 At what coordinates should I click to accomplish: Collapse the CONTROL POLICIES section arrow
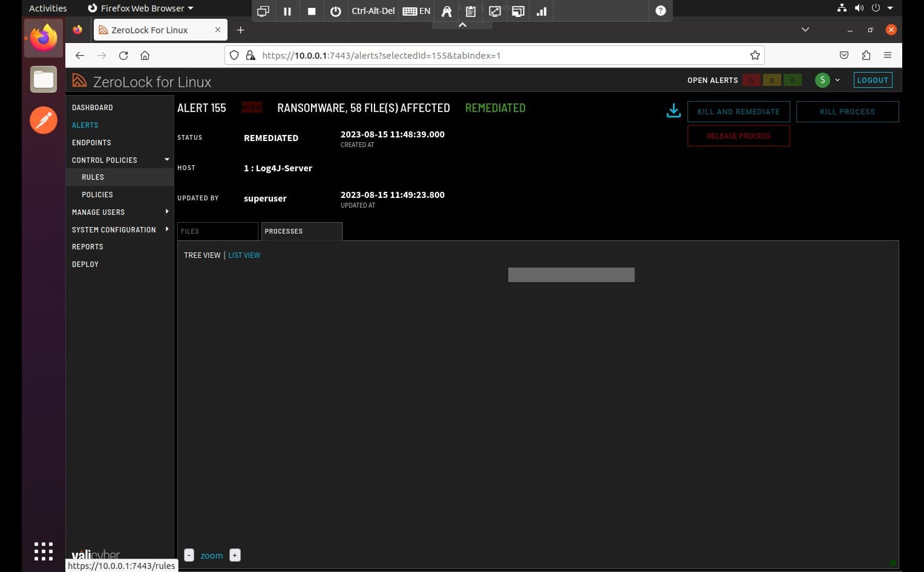pos(167,160)
